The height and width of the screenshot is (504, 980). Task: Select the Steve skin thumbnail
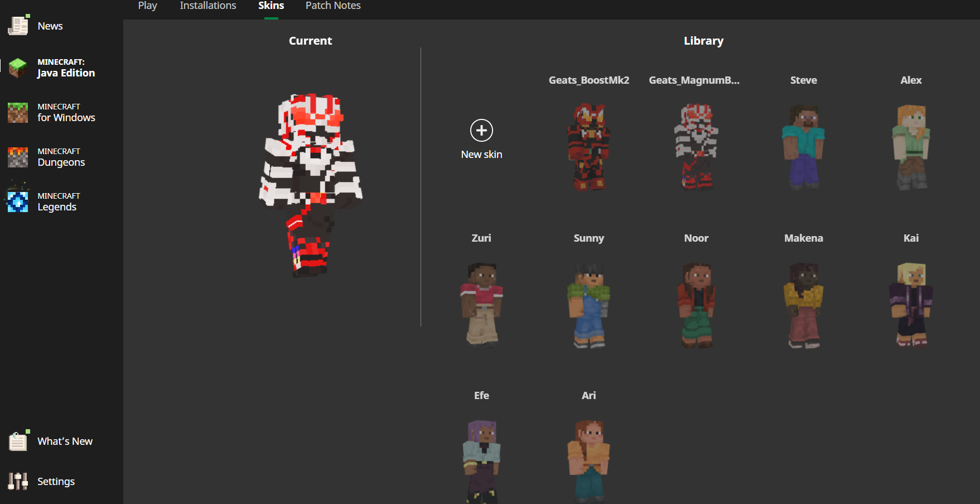pyautogui.click(x=804, y=147)
